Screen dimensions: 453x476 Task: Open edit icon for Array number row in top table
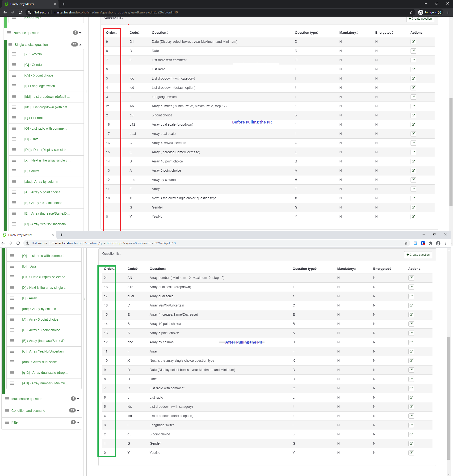413,106
